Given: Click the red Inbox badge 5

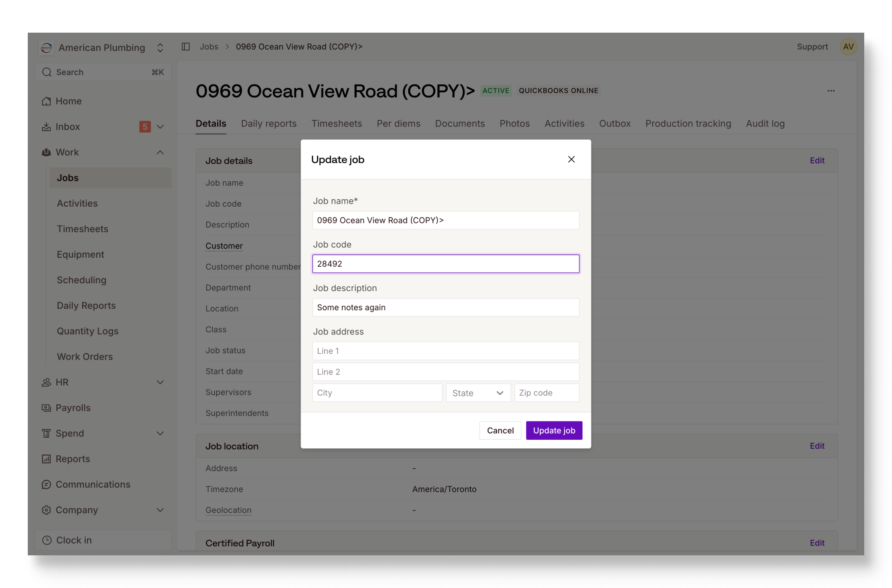Looking at the screenshot, I should pyautogui.click(x=145, y=127).
